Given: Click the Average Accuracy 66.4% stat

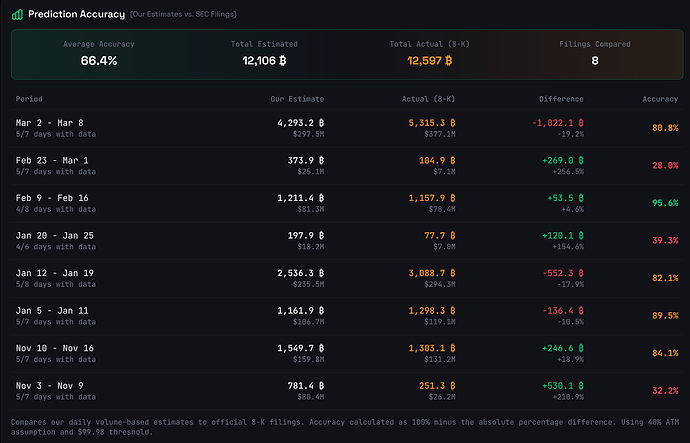Looking at the screenshot, I should (99, 54).
